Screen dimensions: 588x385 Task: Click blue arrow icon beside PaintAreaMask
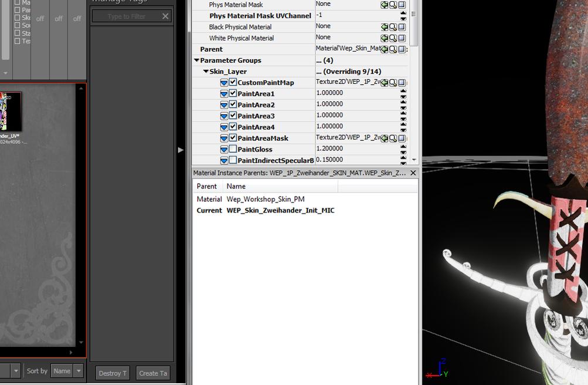pyautogui.click(x=224, y=139)
